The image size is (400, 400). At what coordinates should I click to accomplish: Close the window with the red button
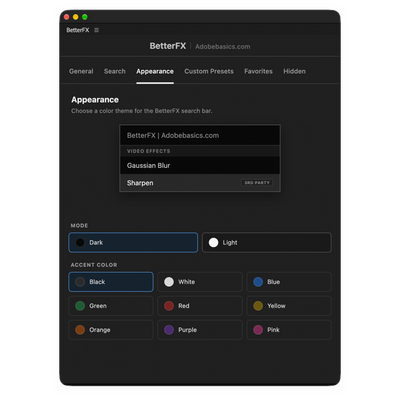66,17
